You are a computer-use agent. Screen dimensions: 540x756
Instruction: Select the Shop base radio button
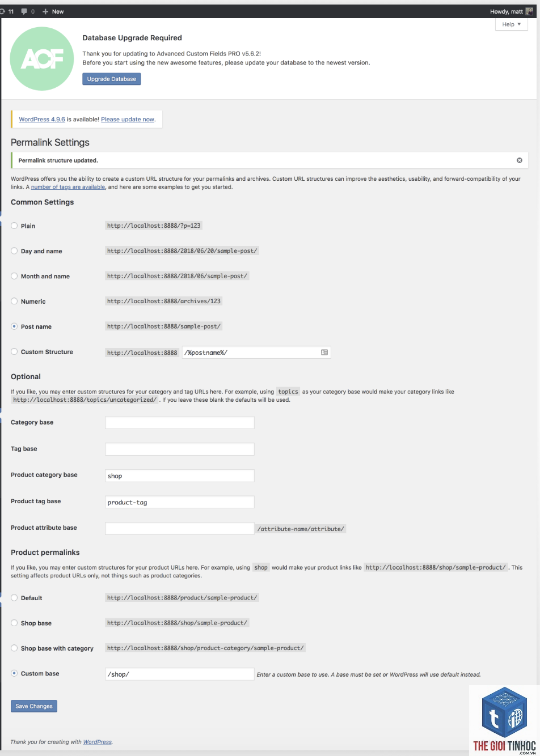(x=14, y=623)
